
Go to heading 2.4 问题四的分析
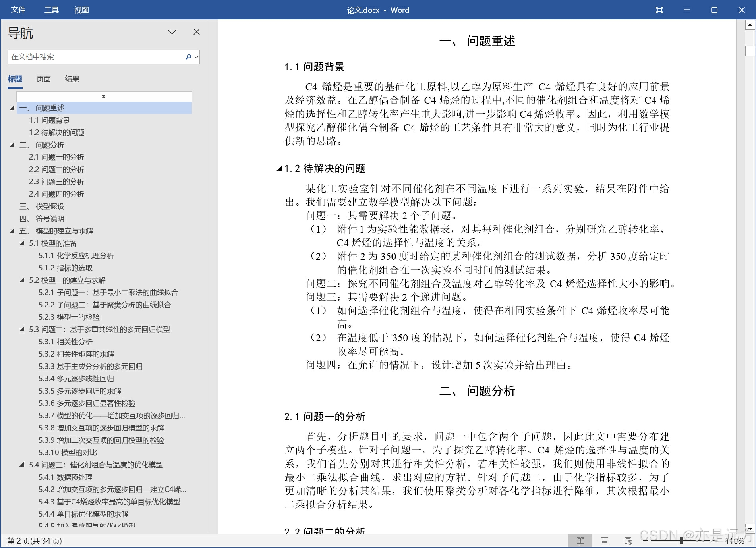[56, 194]
